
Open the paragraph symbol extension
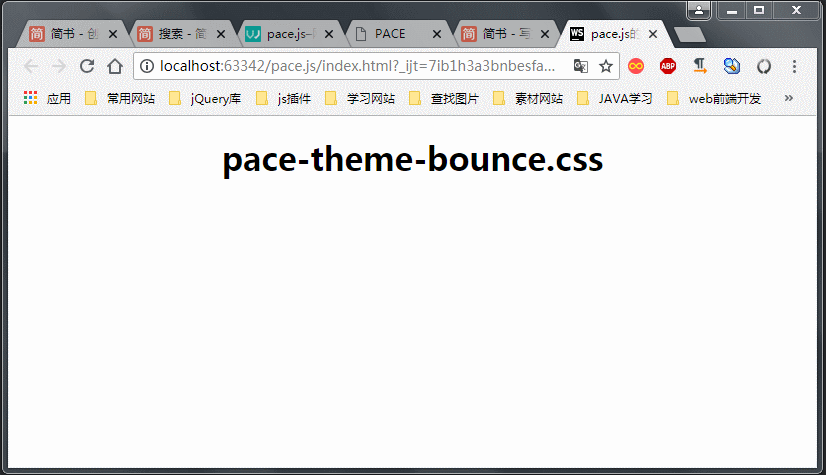pos(700,66)
